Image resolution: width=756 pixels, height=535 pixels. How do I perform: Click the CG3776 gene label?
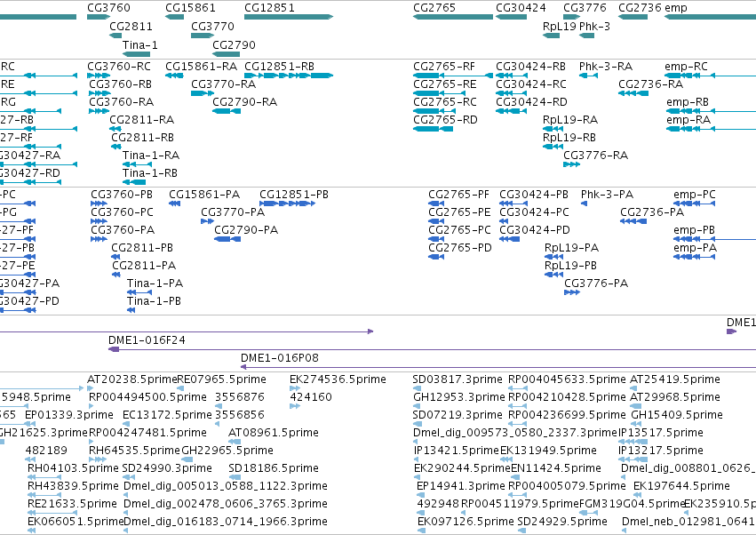(585, 8)
